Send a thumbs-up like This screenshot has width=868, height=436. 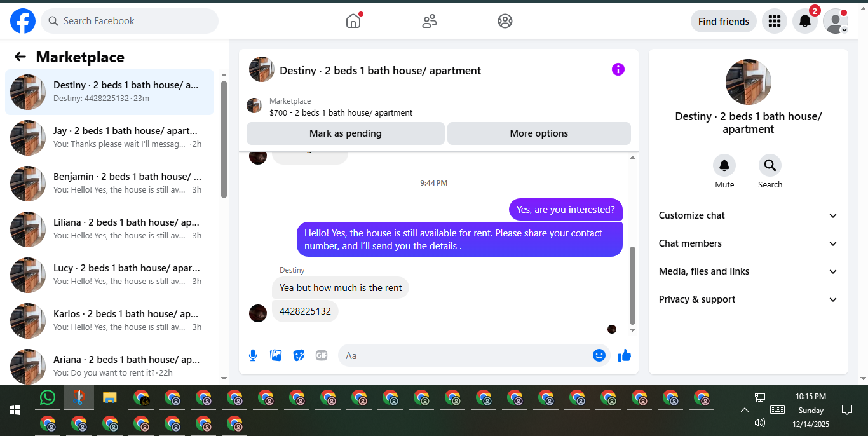[x=625, y=355]
